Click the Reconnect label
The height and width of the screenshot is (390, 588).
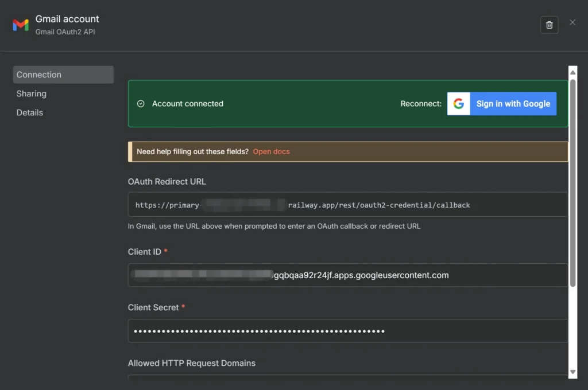tap(421, 104)
